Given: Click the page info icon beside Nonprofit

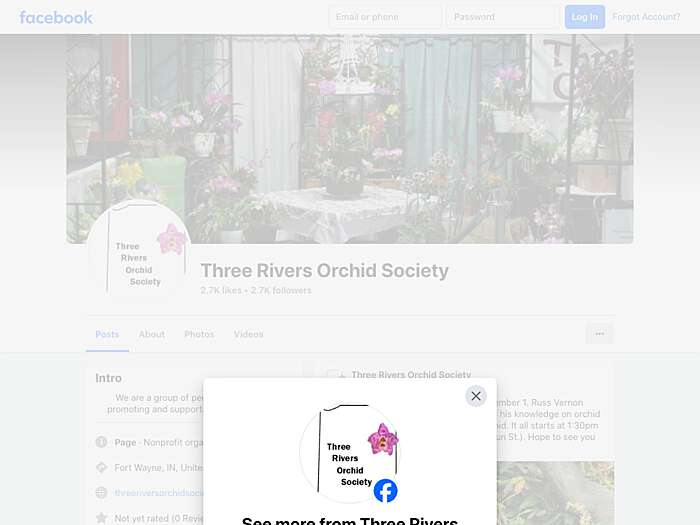Looking at the screenshot, I should 101,442.
